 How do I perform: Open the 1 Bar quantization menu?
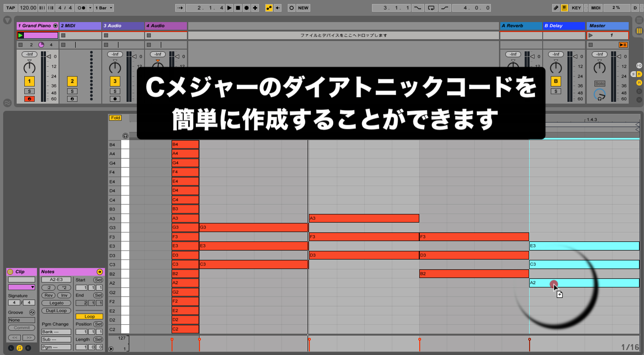pos(104,8)
